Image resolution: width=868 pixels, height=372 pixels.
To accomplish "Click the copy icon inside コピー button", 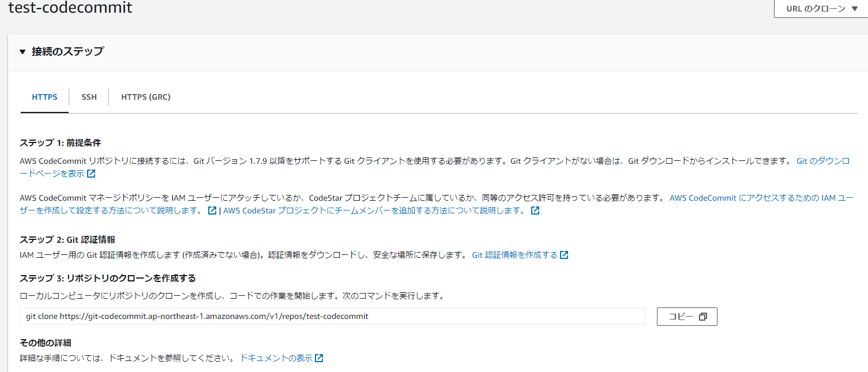I will pos(702,317).
